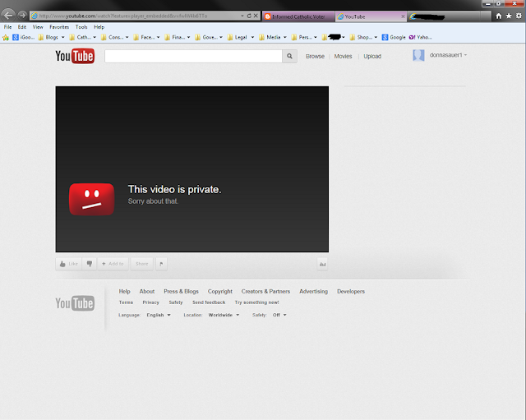Open Creators & Partners footer link
This screenshot has width=526, height=420.
[265, 292]
